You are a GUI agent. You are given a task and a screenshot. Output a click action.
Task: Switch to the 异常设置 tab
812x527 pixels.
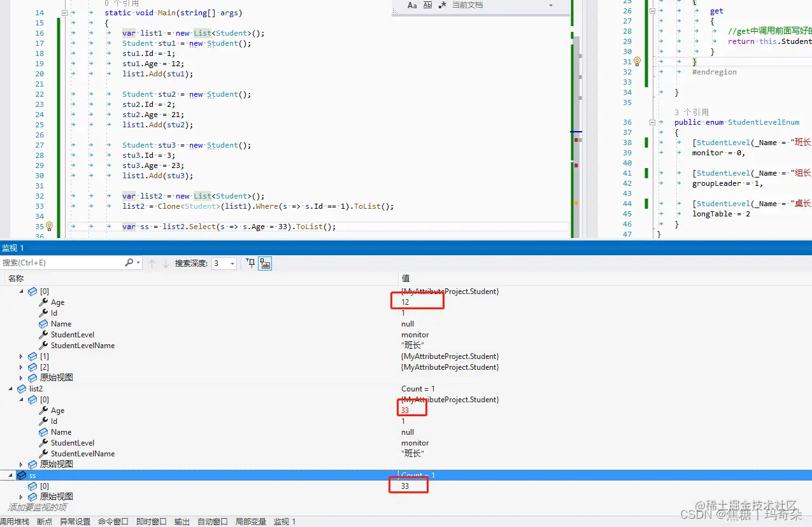(75, 521)
